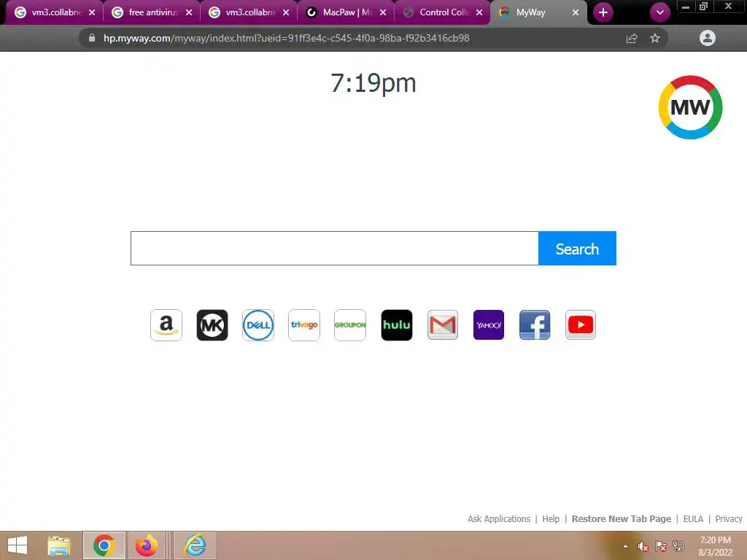747x560 pixels.
Task: Click the network status tray icon
Action: point(678,546)
